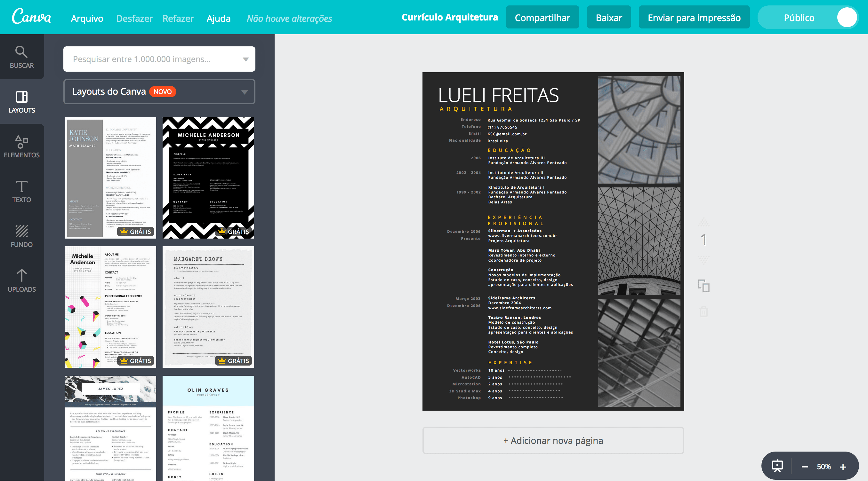Open the Arquivo menu
This screenshot has height=481, width=868.
coord(87,18)
